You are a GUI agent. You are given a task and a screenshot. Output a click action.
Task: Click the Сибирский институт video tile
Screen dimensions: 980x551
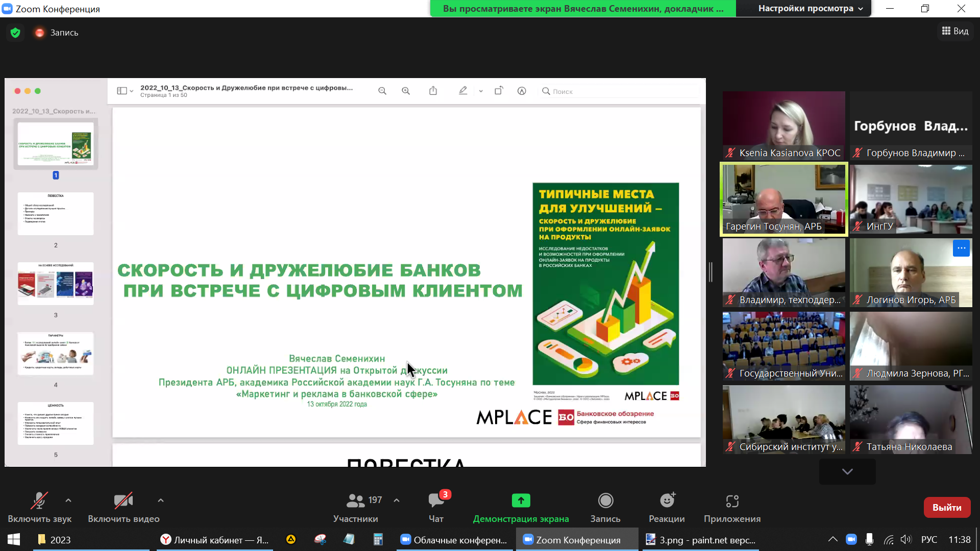coord(783,419)
